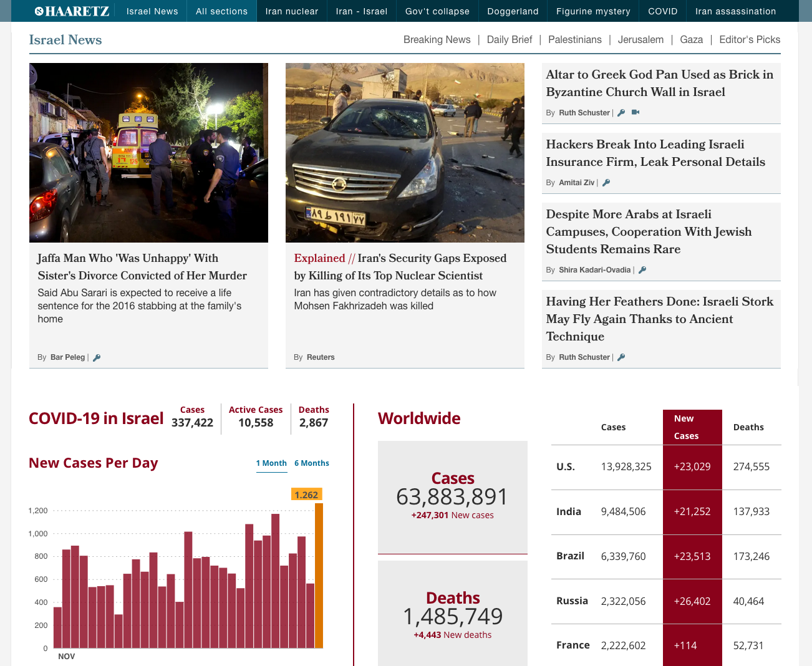The height and width of the screenshot is (666, 812).
Task: Click the Haaretz logo in the header
Action: (72, 11)
